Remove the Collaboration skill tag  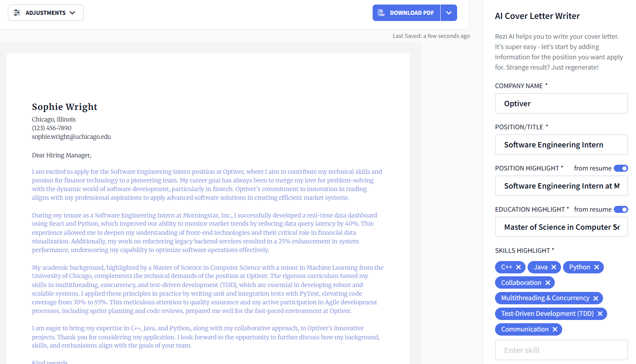click(548, 282)
